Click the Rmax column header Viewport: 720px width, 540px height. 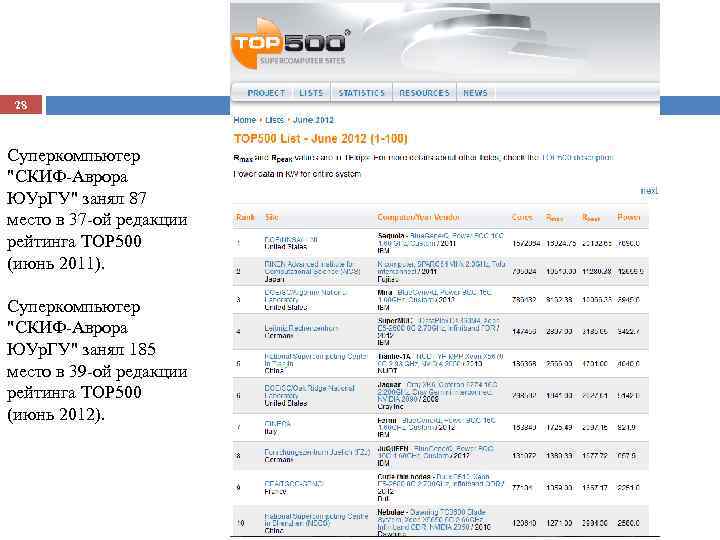(554, 218)
